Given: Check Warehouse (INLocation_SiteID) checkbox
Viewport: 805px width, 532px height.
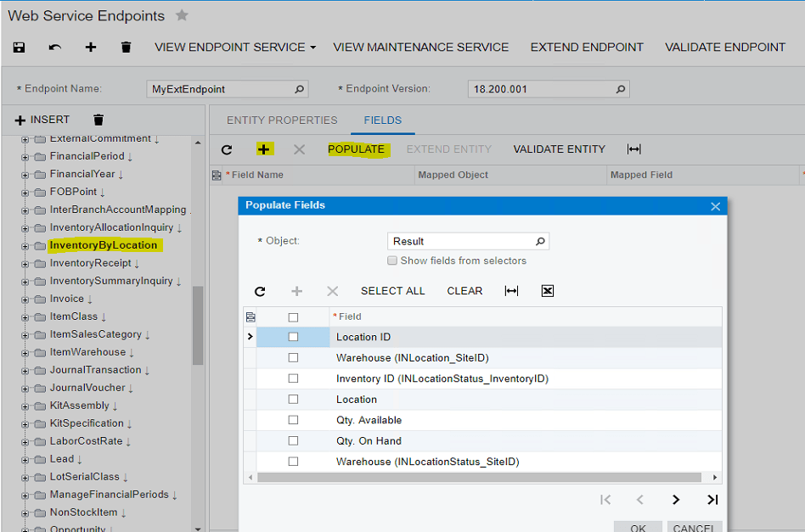Looking at the screenshot, I should tap(293, 357).
